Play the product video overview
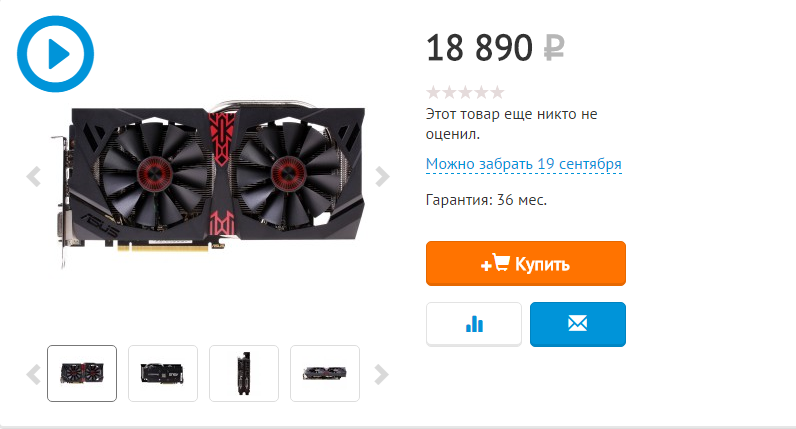796x429 pixels. pyautogui.click(x=55, y=54)
